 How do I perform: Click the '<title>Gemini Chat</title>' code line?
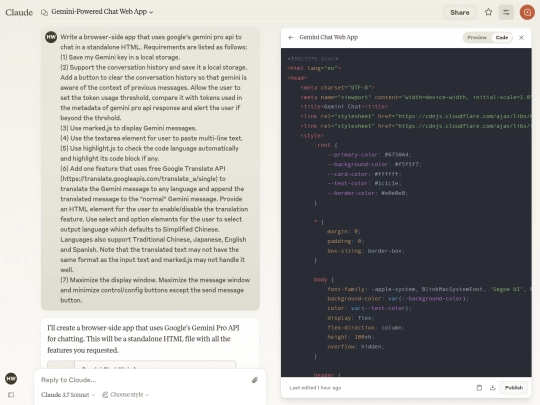344,107
